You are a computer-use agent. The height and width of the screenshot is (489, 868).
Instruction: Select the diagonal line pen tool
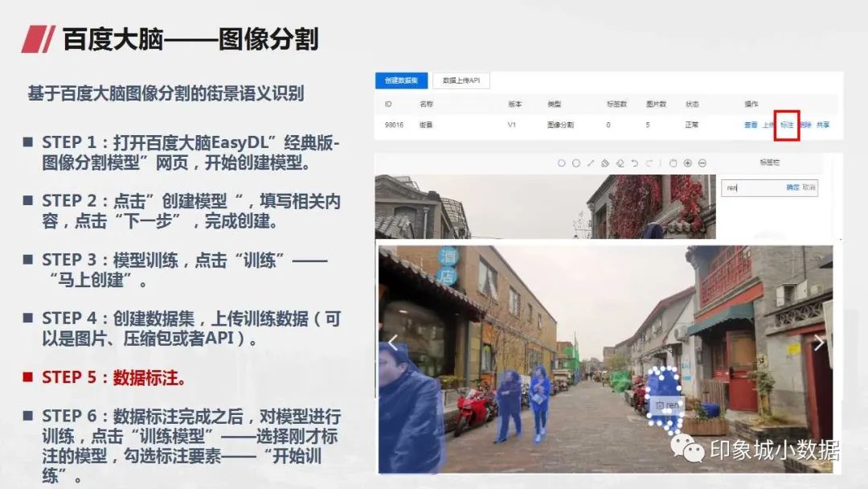click(x=591, y=163)
